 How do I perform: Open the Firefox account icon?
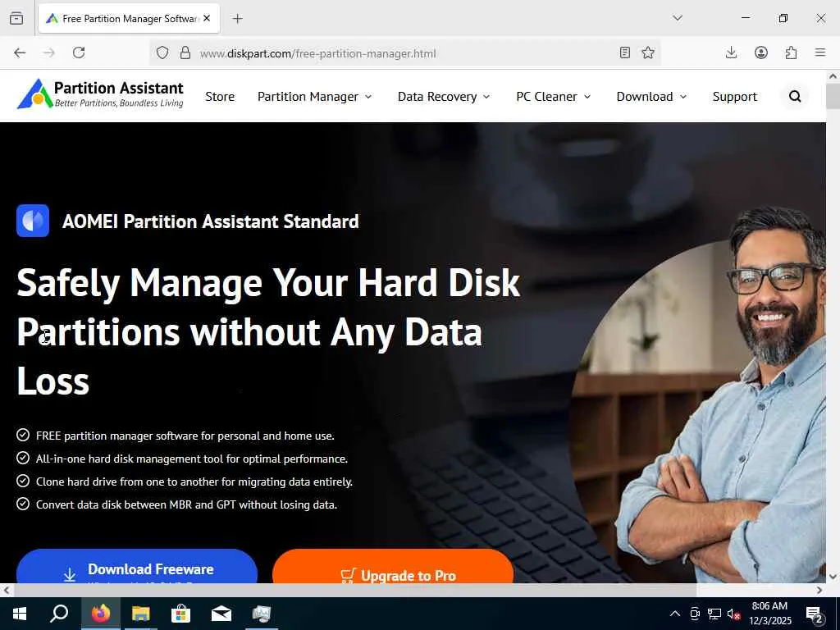coord(760,52)
